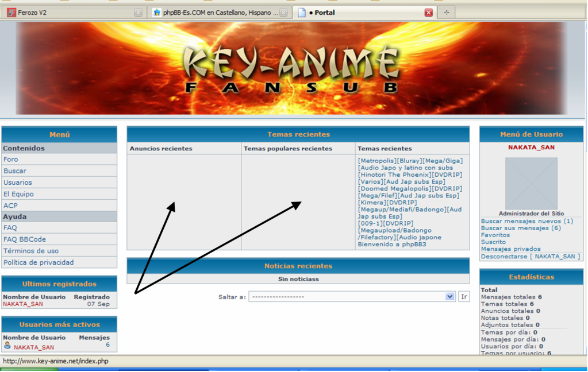Click the status bar URL key-anime.net/index.php
Image resolution: width=588 pixels, height=372 pixels.
point(56,361)
